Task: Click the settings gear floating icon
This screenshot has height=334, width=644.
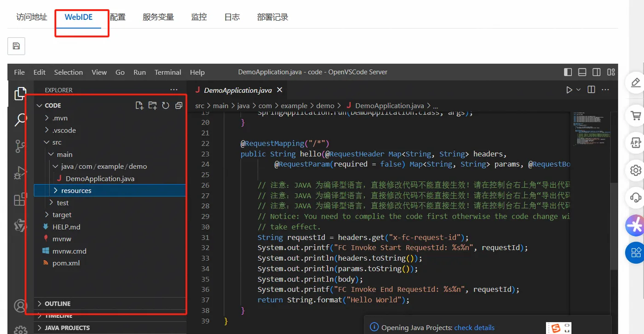Action: click(x=636, y=170)
